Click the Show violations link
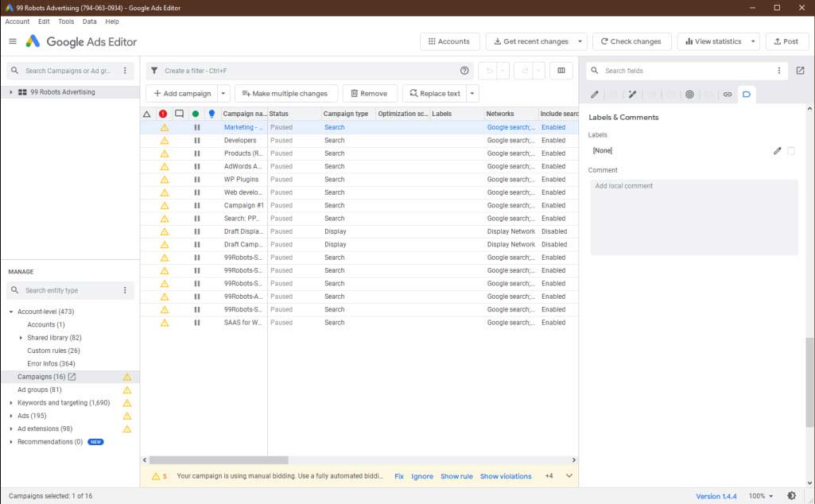 click(506, 476)
